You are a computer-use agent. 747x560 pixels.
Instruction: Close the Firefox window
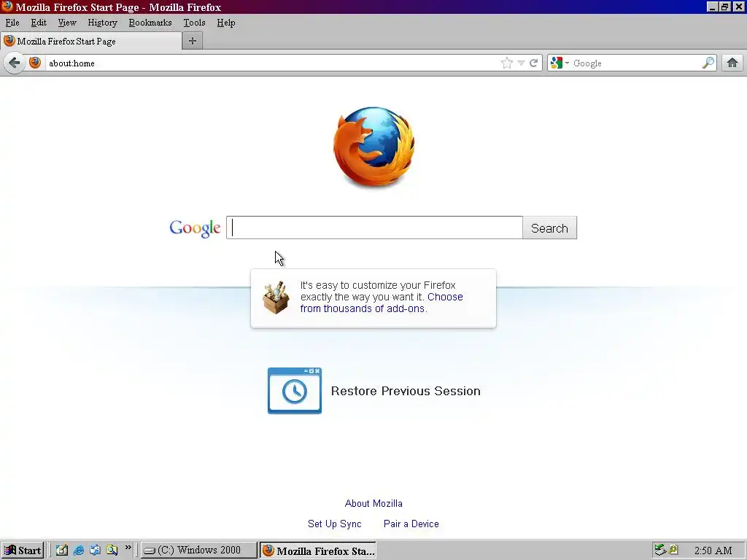tap(738, 7)
